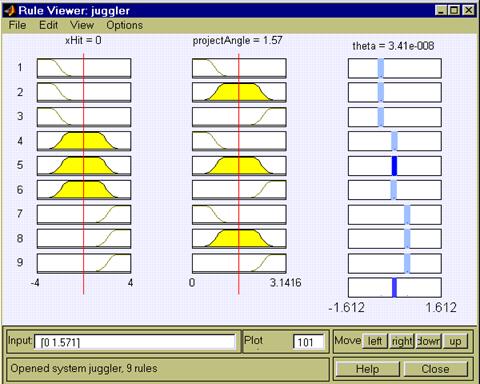The image size is (480, 384).
Task: Close the Rule Viewer via Close button
Action: point(435,369)
